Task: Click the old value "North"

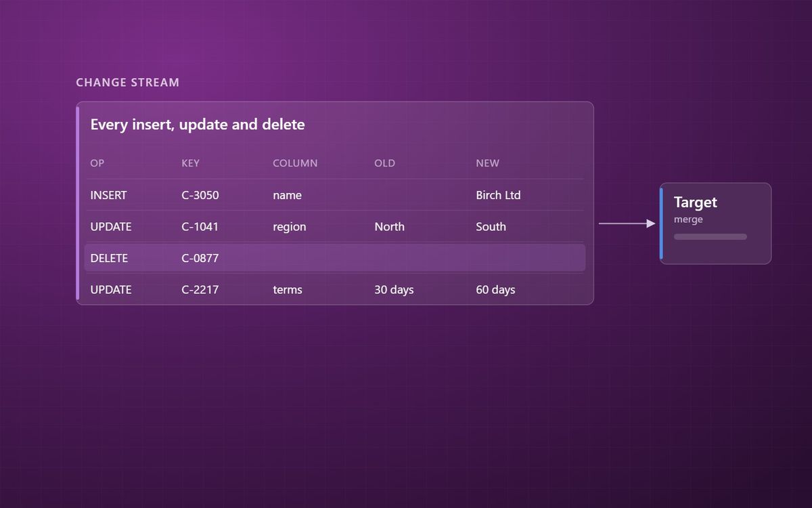Action: (389, 227)
